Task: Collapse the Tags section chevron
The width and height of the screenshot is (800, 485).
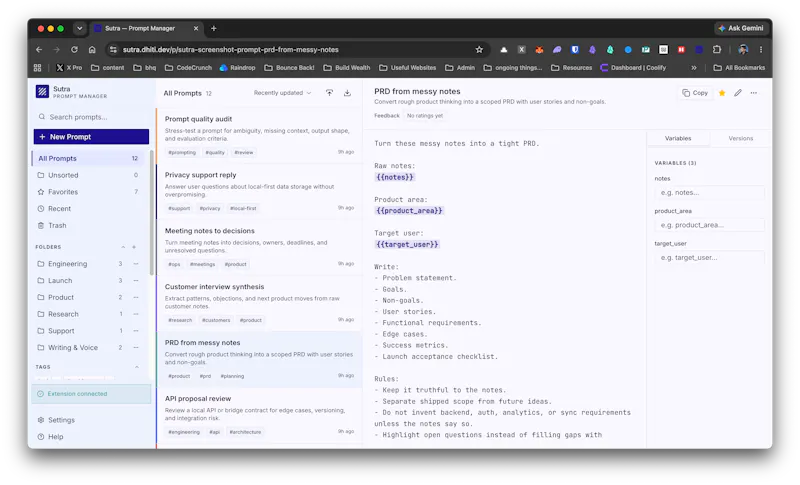Action: click(137, 367)
